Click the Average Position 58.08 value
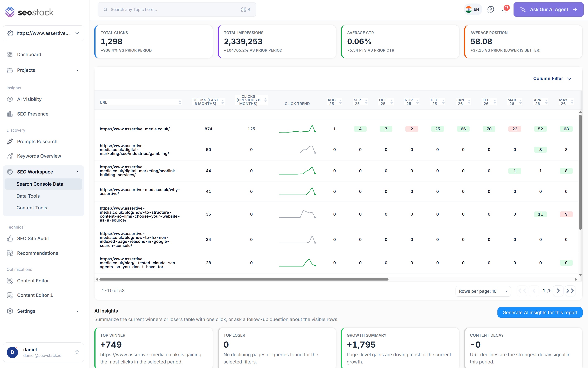The height and width of the screenshot is (368, 588). 481,42
